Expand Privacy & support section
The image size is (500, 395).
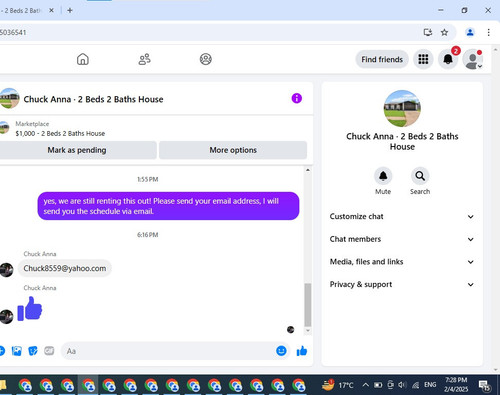[x=402, y=285]
